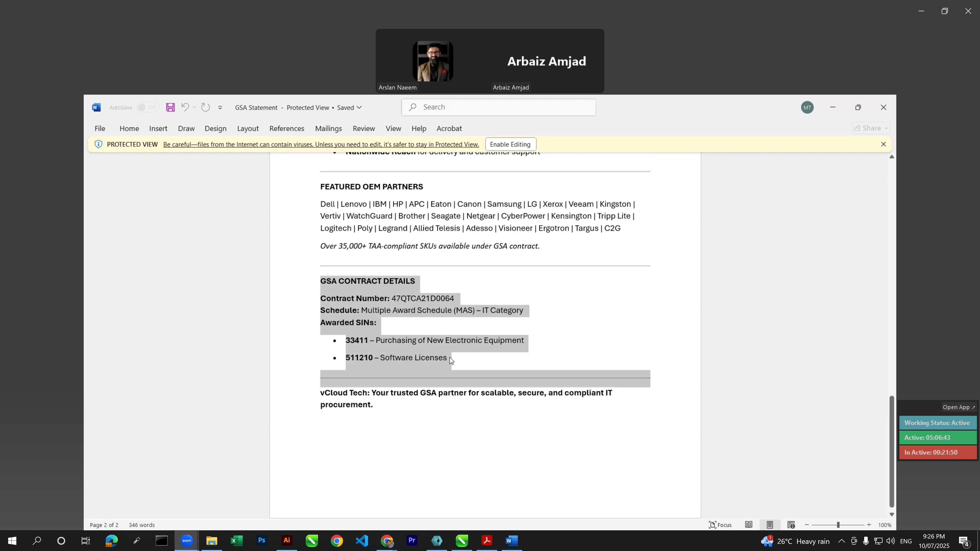Click the vertical scrollbar down arrow
This screenshot has width=980, height=551.
click(892, 515)
